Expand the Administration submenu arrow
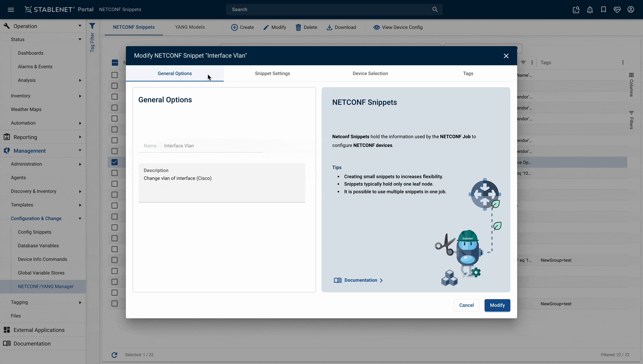This screenshot has width=643, height=364. click(x=80, y=164)
